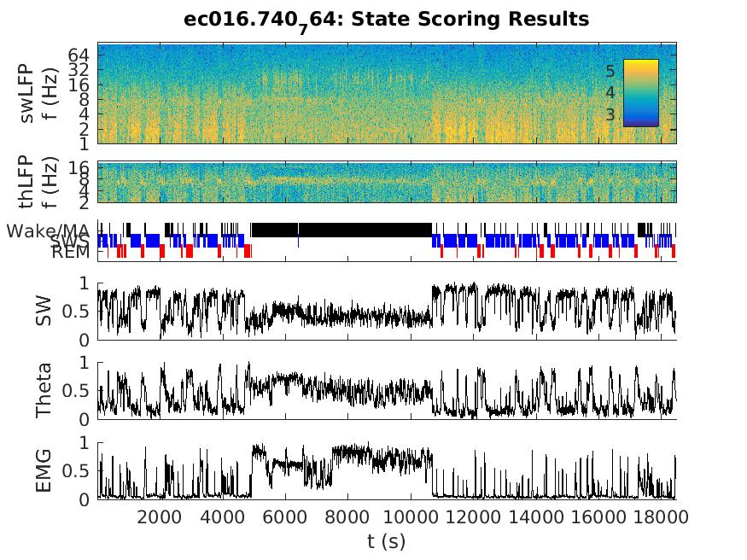Click the colorbar tick label '5'
This screenshot has height=560, width=747.
[610, 70]
